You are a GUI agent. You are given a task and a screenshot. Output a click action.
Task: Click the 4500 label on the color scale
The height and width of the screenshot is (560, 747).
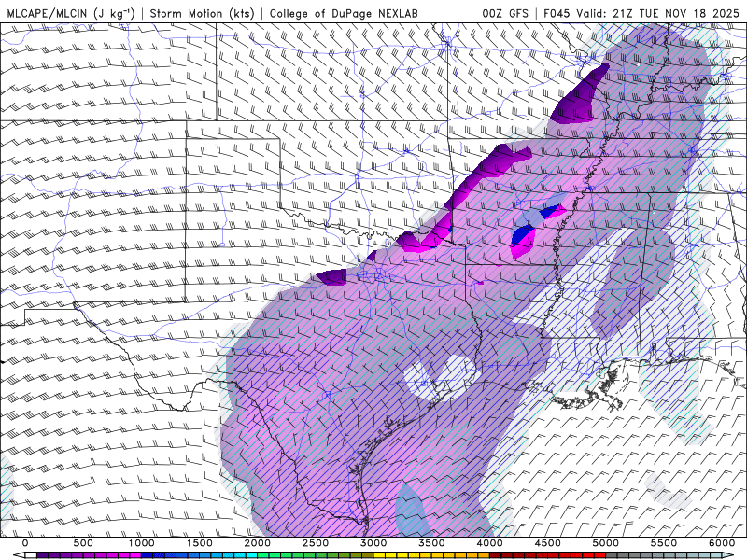pos(548,543)
